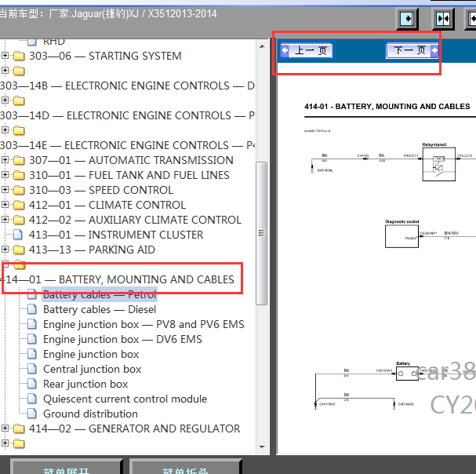Screen dimensions: 476x474
Task: Expand the 303—06 STARTING SYSTEM node
Action: tap(5, 56)
